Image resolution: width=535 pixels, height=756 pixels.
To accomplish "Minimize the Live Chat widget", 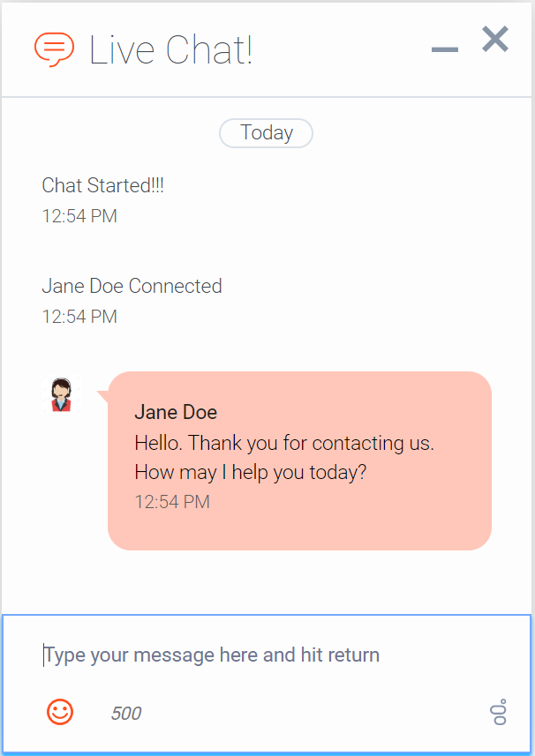I will pyautogui.click(x=444, y=49).
